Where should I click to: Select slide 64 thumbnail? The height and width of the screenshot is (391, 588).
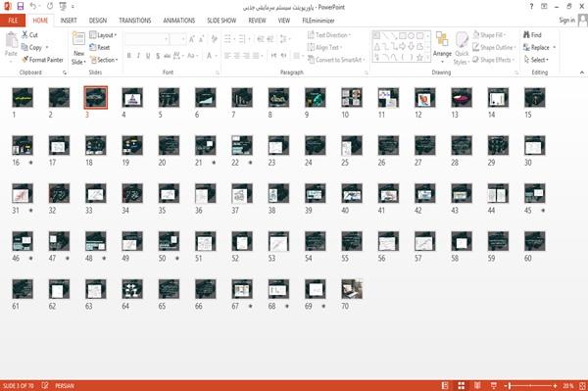pyautogui.click(x=132, y=289)
